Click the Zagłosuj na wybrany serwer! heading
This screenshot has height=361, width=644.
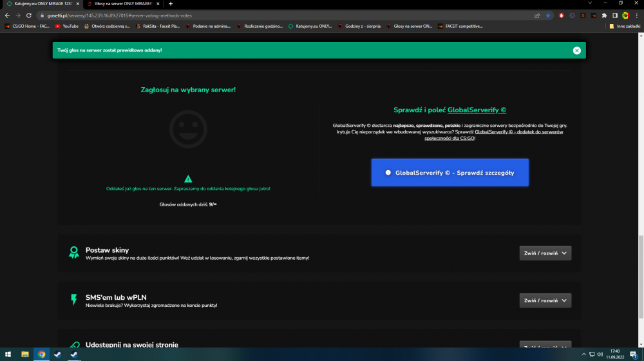(188, 90)
